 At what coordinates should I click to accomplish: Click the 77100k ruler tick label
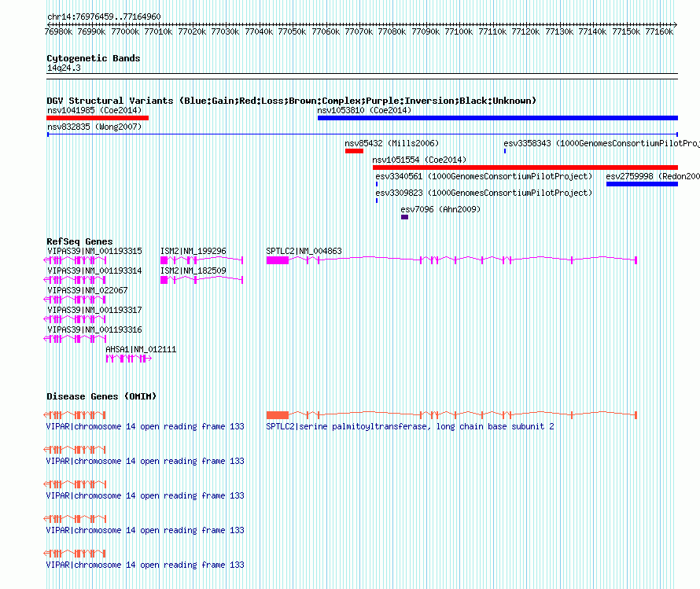click(x=459, y=31)
